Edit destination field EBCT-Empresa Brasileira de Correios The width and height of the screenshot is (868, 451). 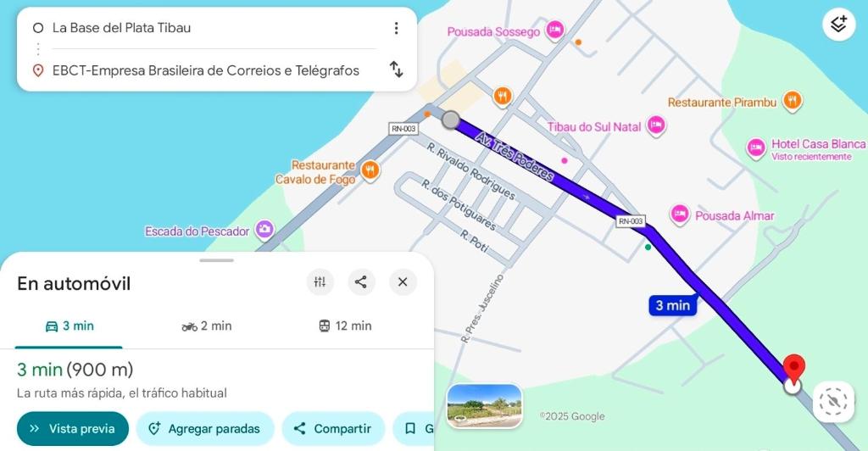(x=205, y=70)
